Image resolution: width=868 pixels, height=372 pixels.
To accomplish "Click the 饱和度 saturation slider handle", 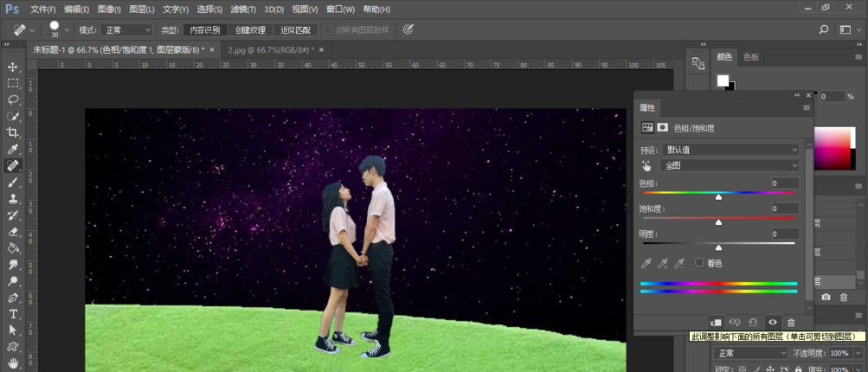I will 718,222.
